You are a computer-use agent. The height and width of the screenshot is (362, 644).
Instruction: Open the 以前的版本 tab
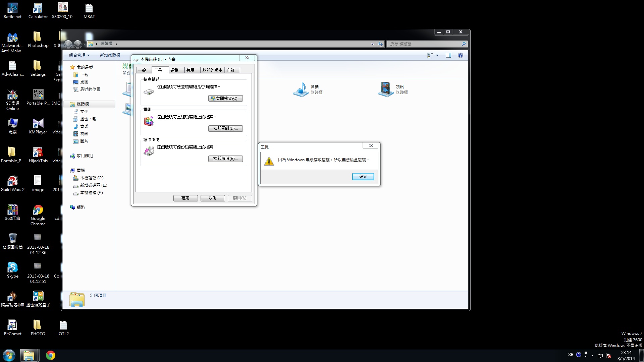pos(212,70)
